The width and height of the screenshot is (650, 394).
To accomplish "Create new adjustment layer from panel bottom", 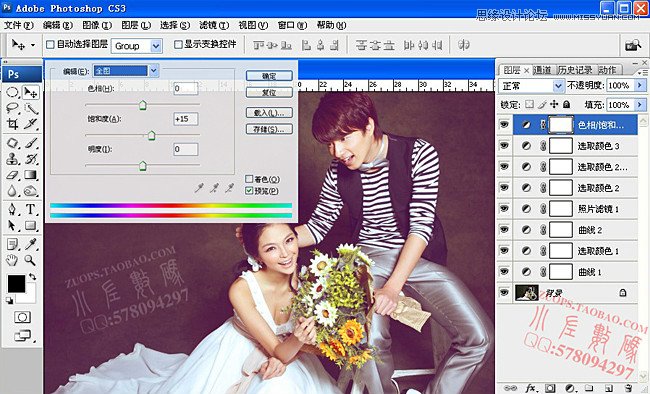I will tap(570, 388).
